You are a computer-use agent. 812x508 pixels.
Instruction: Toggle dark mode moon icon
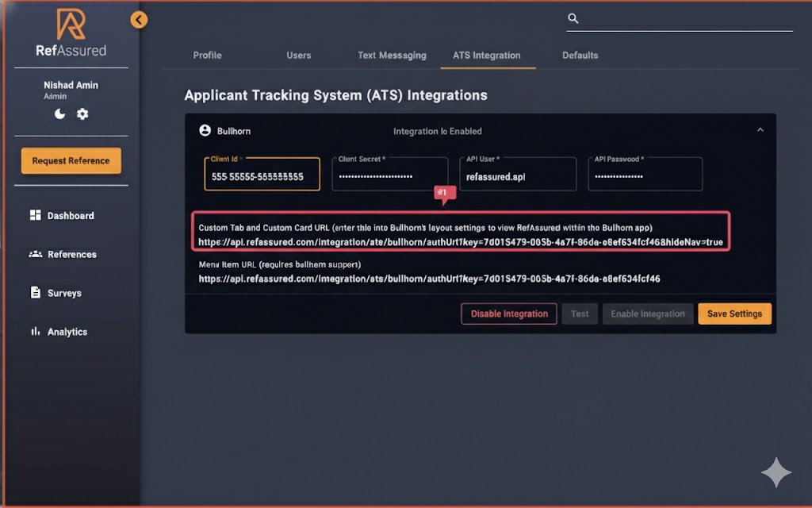point(60,114)
